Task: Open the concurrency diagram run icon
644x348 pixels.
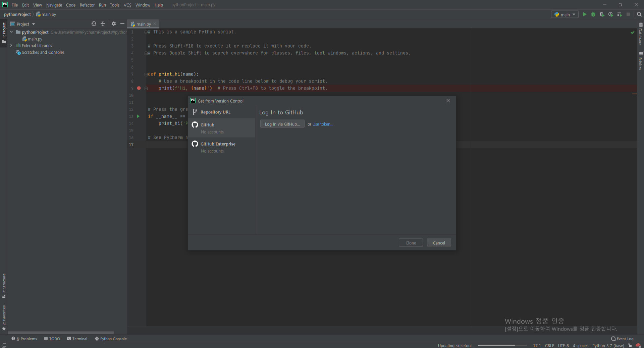Action: [x=620, y=14]
